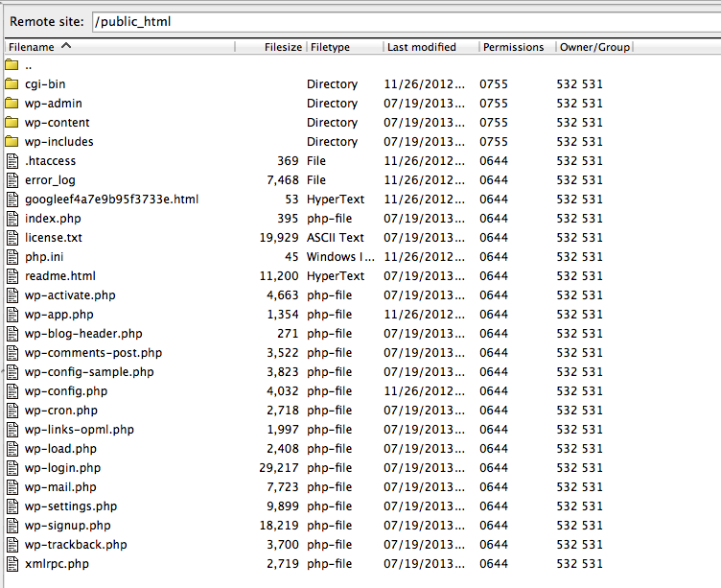Screen dimensions: 721x588
Task: Select the wp-app.php filename
Action: point(58,315)
